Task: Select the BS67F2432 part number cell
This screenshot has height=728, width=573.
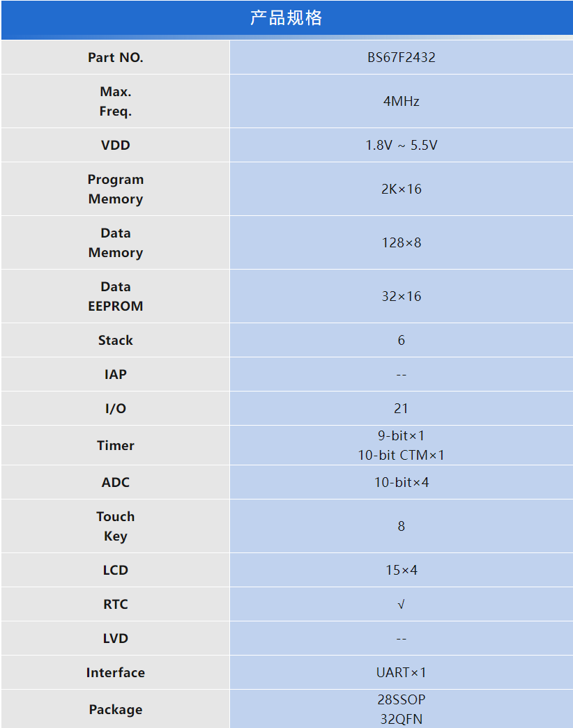Action: pos(401,57)
